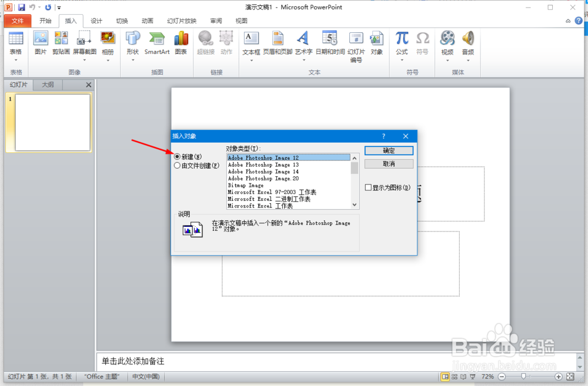Image resolution: width=588 pixels, height=386 pixels.
Task: Switch to the 大纲 pane tab
Action: 48,85
